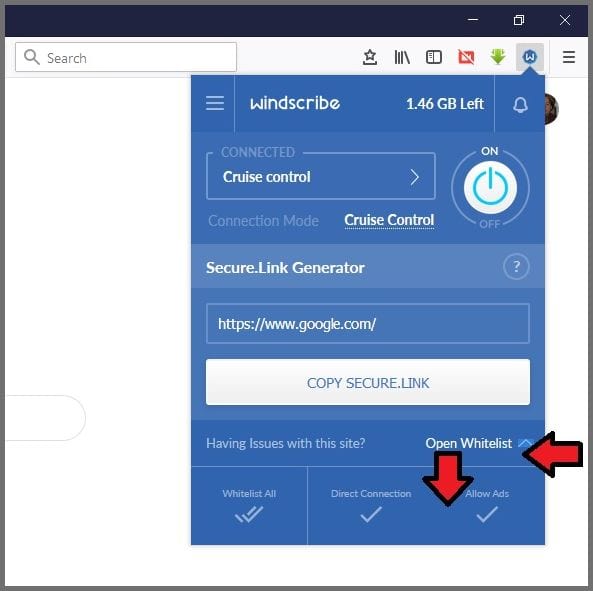The width and height of the screenshot is (593, 591).
Task: Click the search magnifier icon
Action: (x=31, y=57)
